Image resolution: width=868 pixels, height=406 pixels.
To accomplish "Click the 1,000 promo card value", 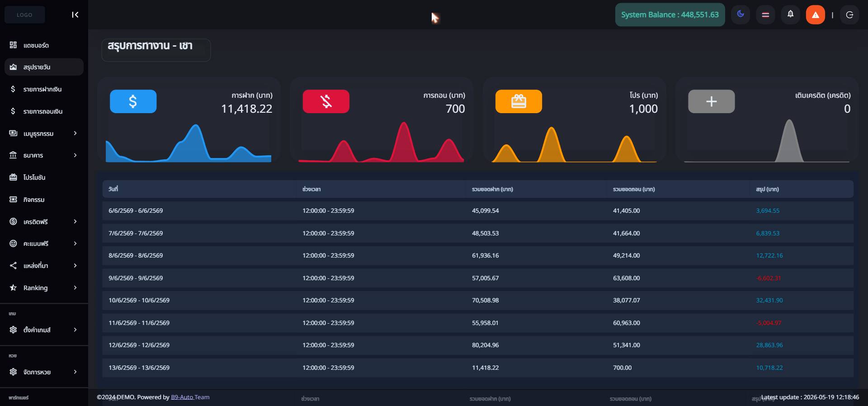I will (644, 109).
